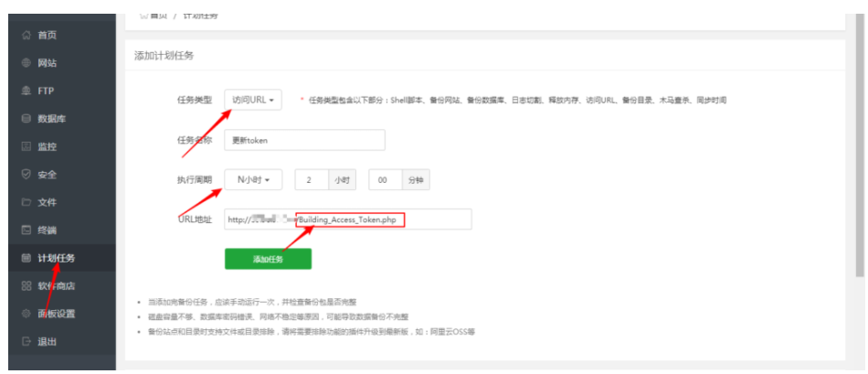Click the 任务名称 field containing 更新token

click(x=305, y=140)
